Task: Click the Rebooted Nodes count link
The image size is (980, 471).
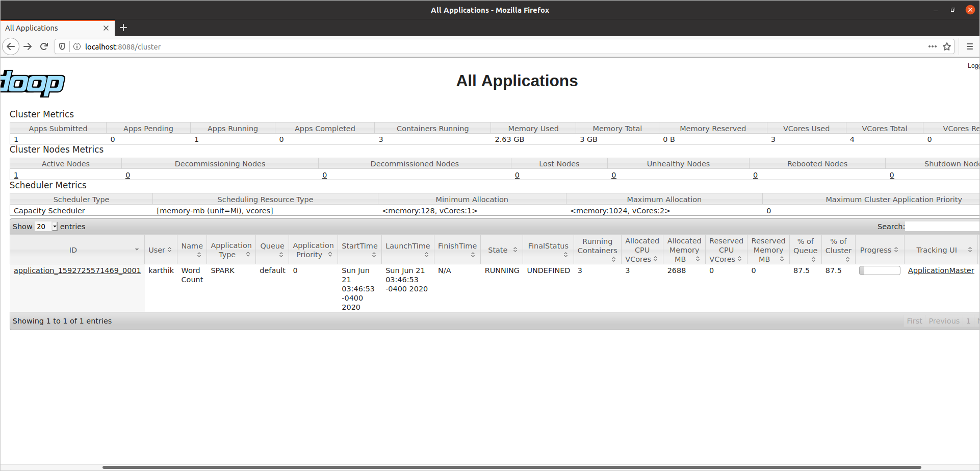Action: pos(755,175)
